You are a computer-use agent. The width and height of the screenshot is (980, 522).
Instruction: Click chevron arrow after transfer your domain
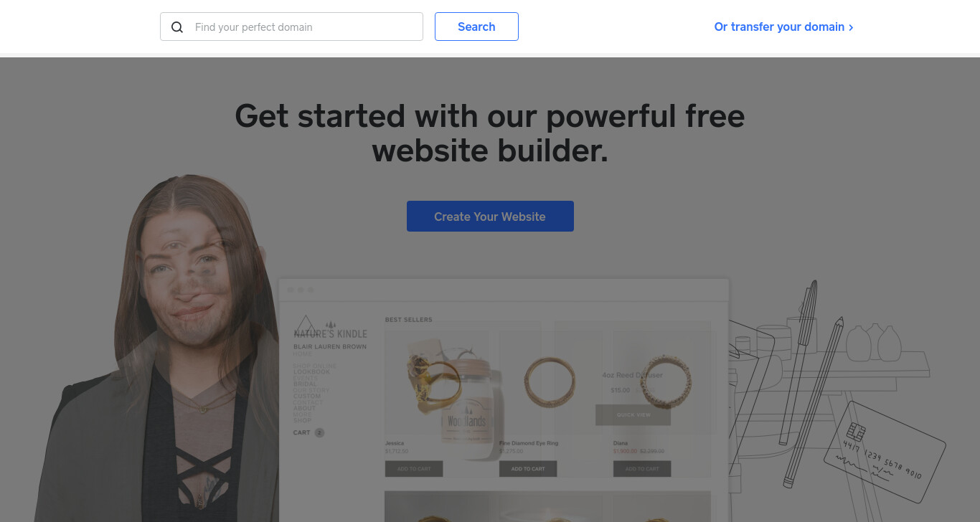click(x=851, y=27)
